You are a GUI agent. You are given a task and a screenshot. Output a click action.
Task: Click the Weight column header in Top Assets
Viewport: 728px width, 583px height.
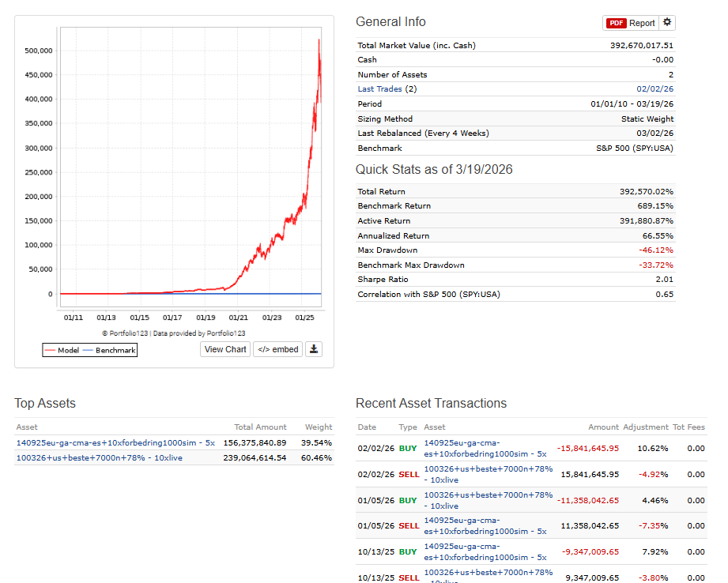click(319, 427)
